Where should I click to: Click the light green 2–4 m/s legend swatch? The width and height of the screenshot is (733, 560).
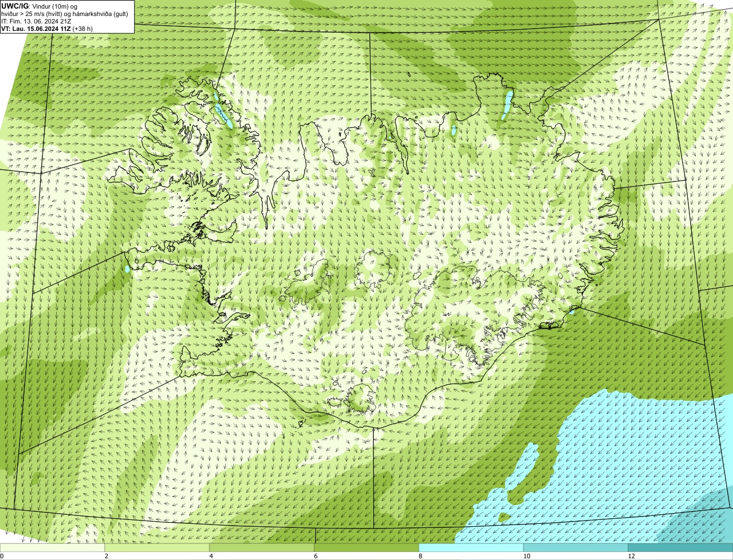pos(158,547)
